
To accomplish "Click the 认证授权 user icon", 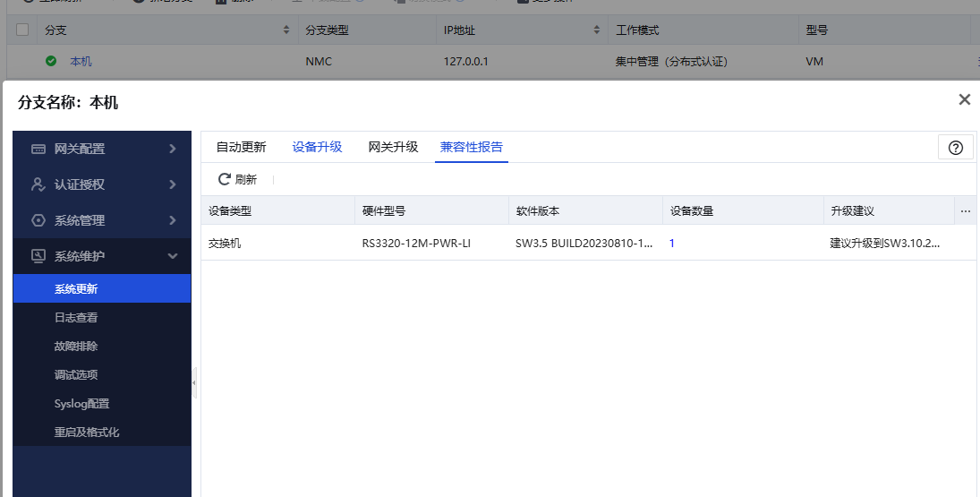I will point(38,184).
